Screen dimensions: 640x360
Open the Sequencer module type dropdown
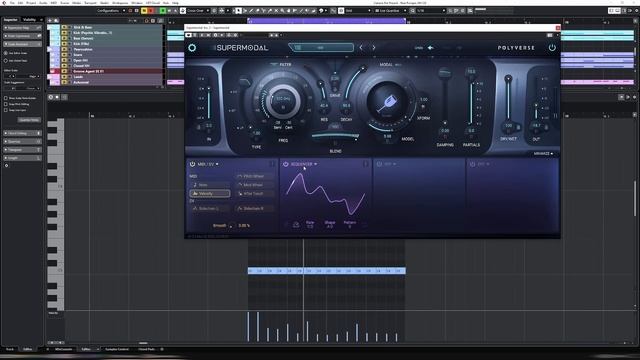click(304, 164)
